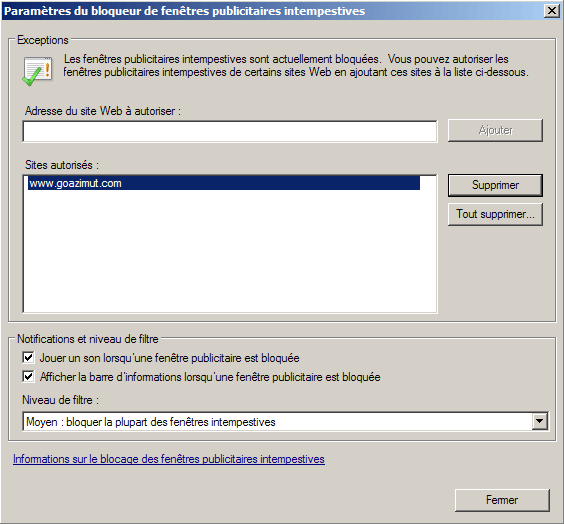
Task: Click the Tout supprimer... button
Action: (495, 214)
